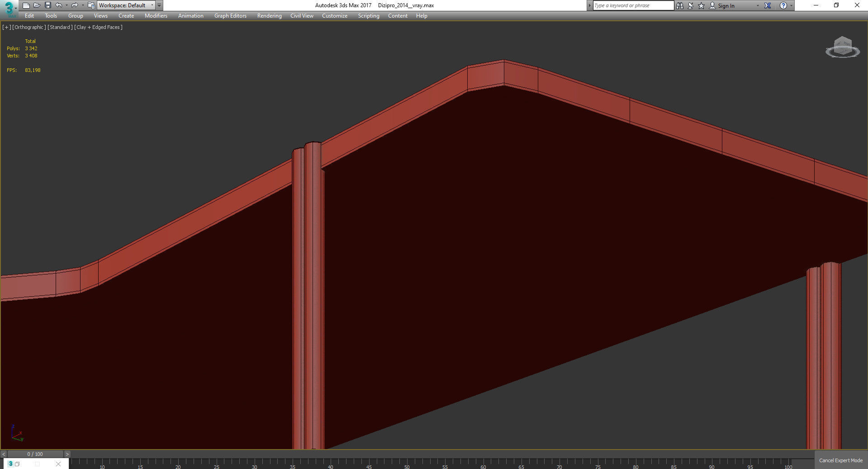The image size is (868, 469).
Task: Click the title text Dizipro_2014__vray.max
Action: click(x=406, y=5)
